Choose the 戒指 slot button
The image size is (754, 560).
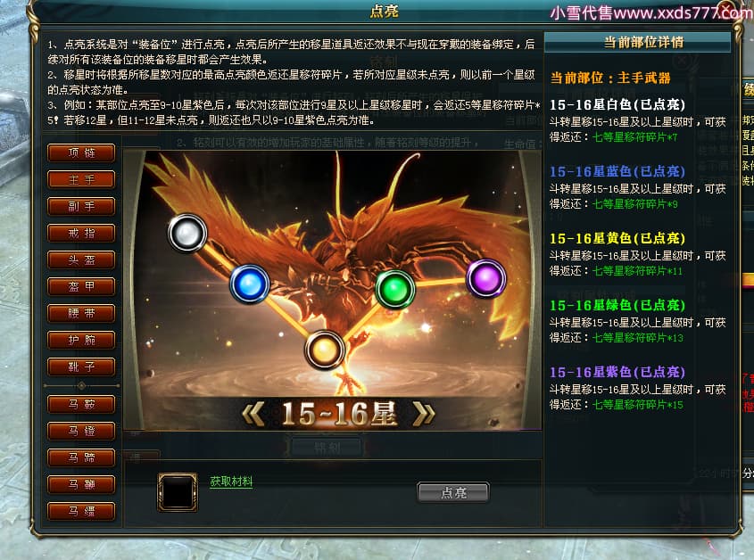[x=81, y=234]
